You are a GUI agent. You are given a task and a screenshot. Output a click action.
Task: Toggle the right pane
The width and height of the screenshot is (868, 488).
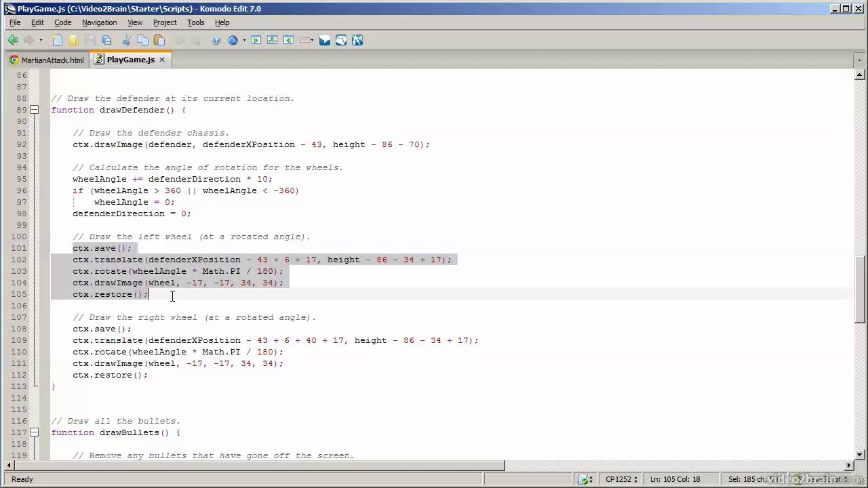click(288, 41)
